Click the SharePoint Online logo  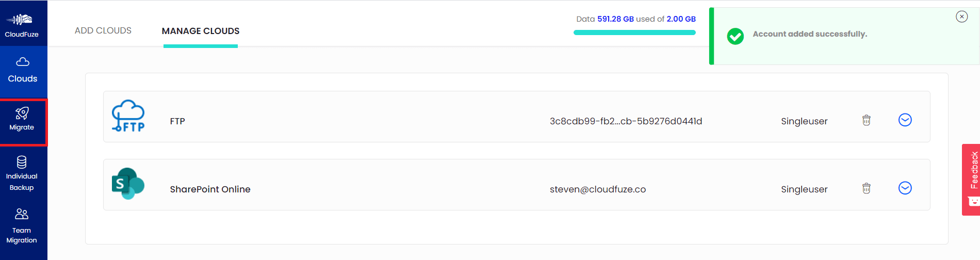(128, 184)
